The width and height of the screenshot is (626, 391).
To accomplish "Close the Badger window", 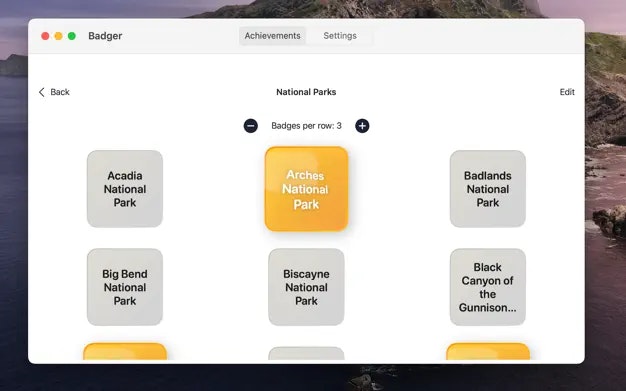I will [45, 36].
